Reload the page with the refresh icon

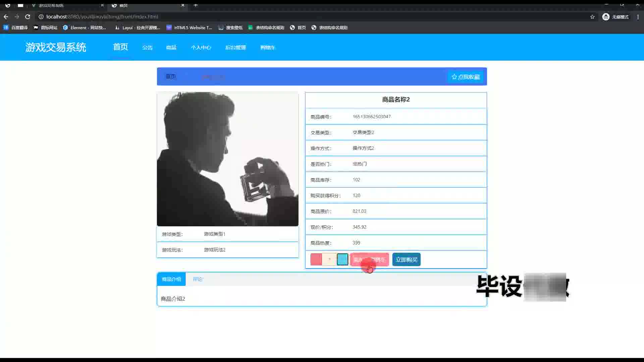tap(28, 17)
